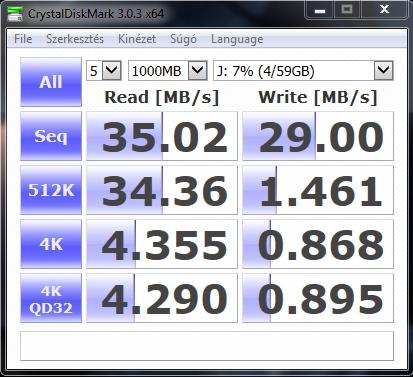Click the empty comment field at bottom
Screen dimensions: 413x377
[207, 346]
